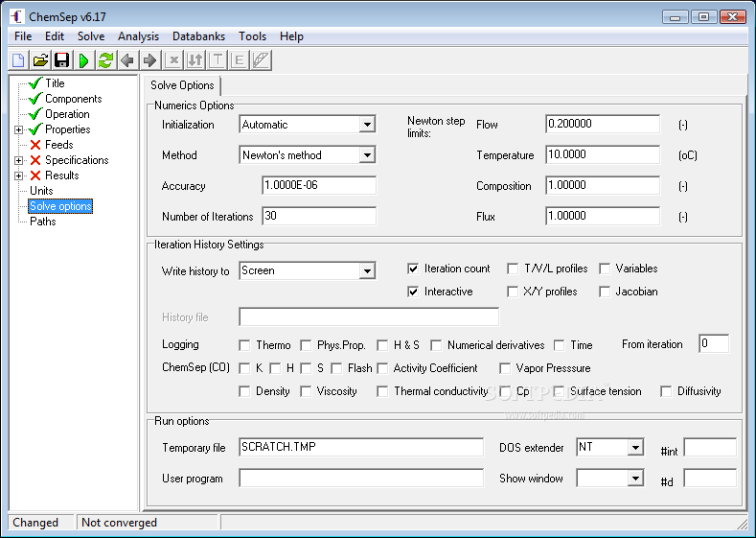Click the ChemSep title bar app icon
This screenshot has width=756, height=538.
click(x=17, y=16)
